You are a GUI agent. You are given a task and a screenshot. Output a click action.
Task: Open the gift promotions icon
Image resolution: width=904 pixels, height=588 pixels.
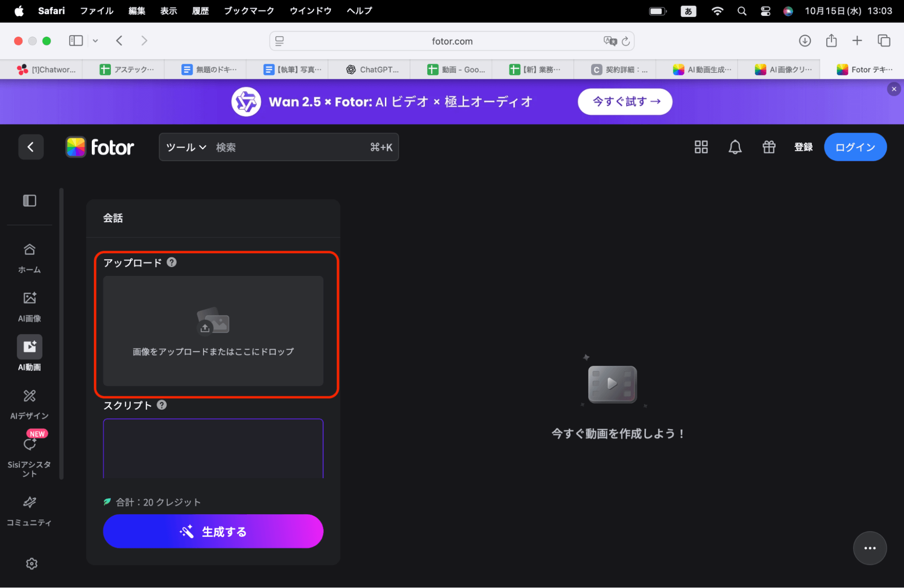769,147
